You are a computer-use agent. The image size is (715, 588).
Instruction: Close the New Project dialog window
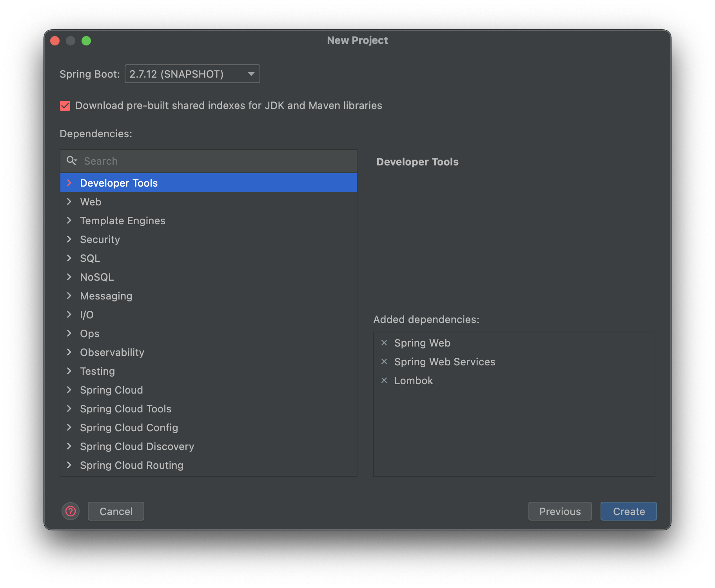55,41
